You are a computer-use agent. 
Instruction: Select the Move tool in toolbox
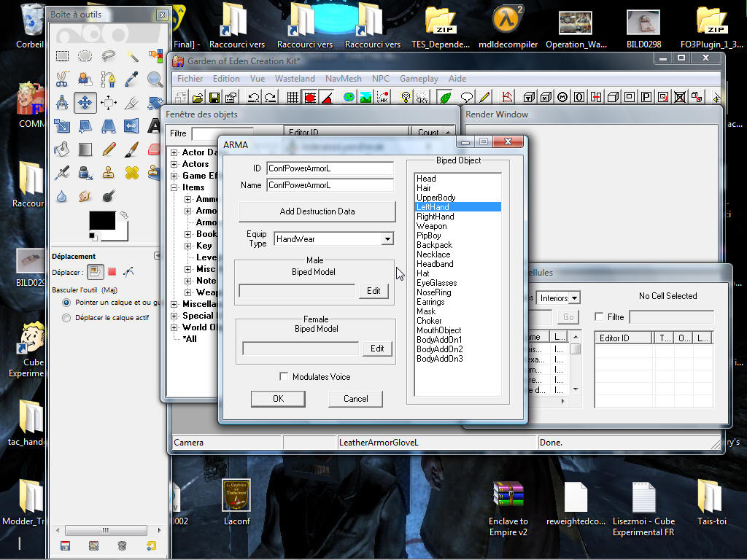click(x=85, y=102)
